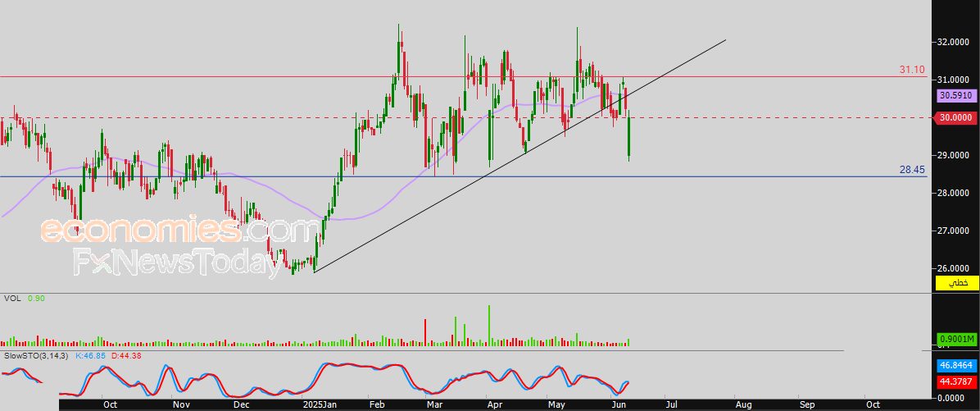Click the Jul time axis label
The width and height of the screenshot is (980, 411).
click(x=670, y=405)
